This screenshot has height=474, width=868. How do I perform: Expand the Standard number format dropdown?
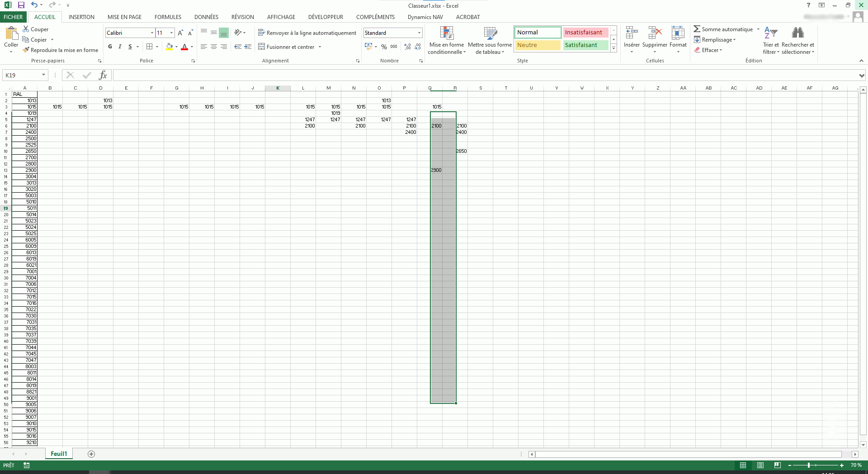[x=419, y=33]
